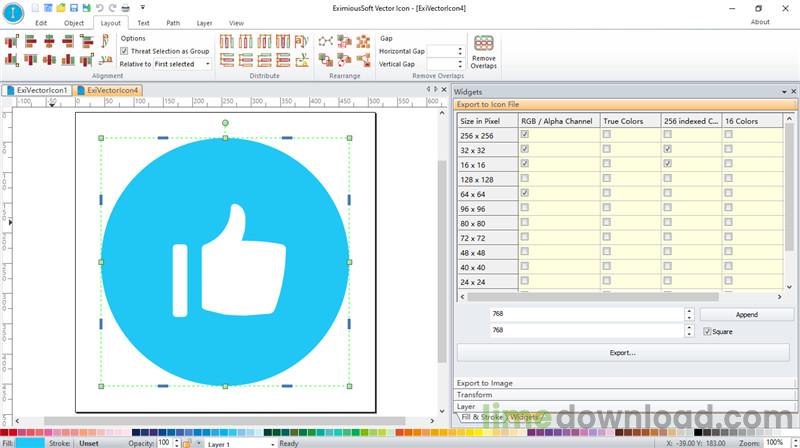800x448 pixels.
Task: Pick the black swatch in the color palette
Action: (698, 432)
